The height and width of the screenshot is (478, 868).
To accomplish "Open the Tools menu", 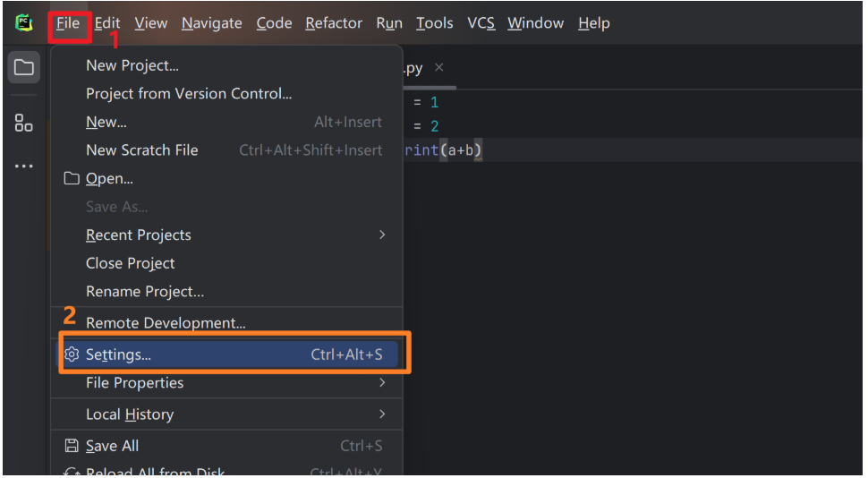I will click(435, 23).
